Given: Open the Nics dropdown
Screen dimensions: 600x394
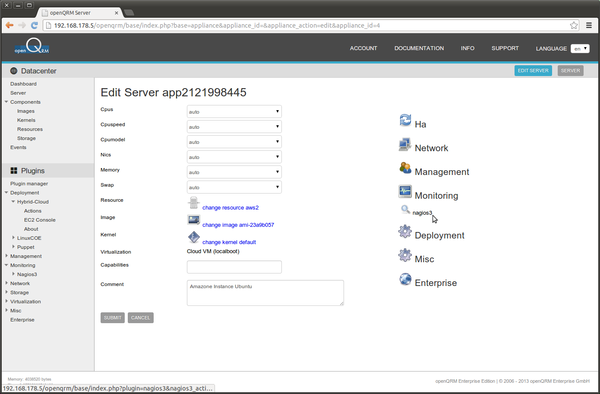Looking at the screenshot, I should click(234, 157).
